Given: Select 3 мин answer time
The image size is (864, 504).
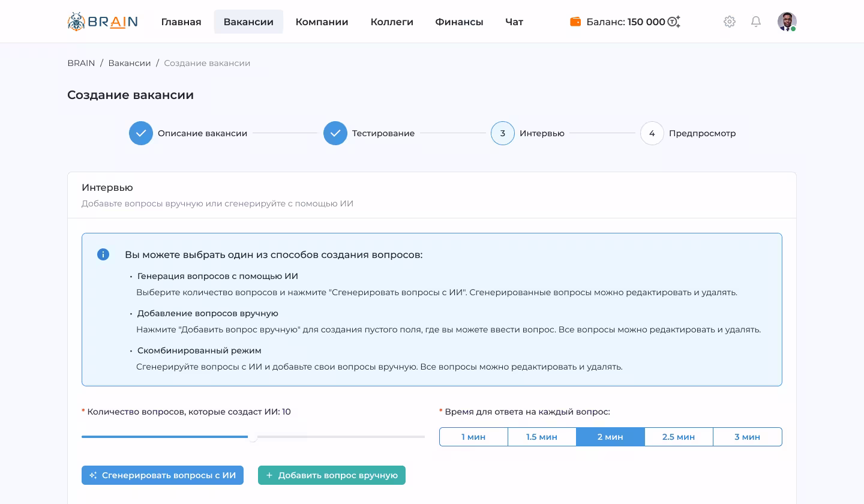Looking at the screenshot, I should coord(747,437).
